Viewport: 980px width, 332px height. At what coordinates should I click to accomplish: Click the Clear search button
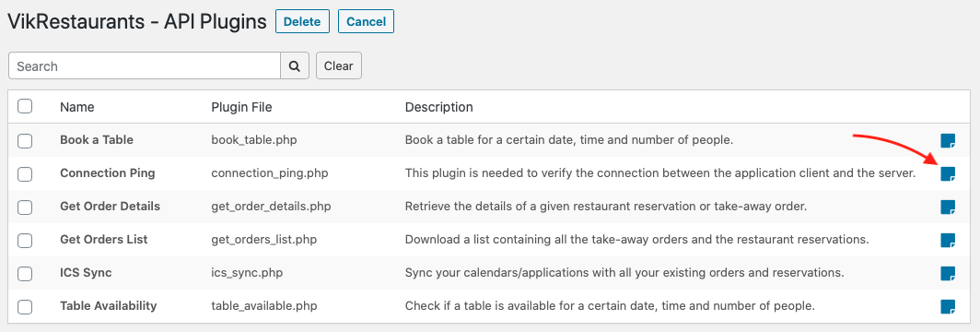click(339, 65)
